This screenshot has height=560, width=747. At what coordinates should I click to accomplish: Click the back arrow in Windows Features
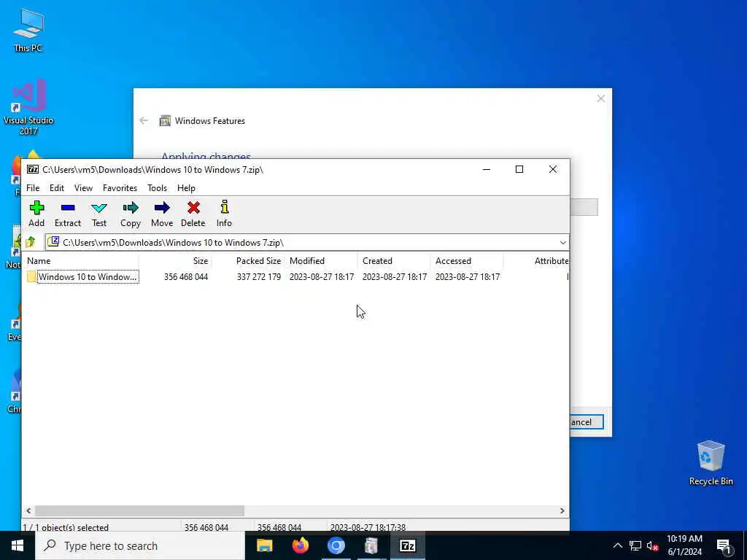(144, 120)
